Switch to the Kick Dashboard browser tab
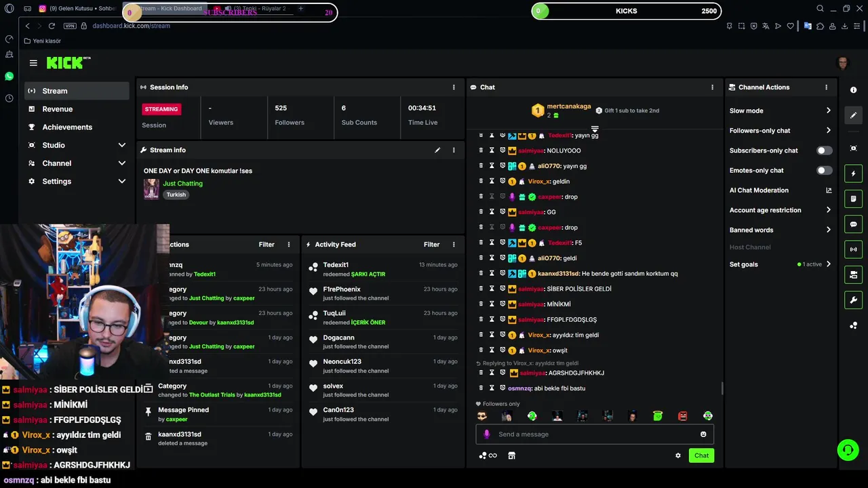 coord(164,9)
